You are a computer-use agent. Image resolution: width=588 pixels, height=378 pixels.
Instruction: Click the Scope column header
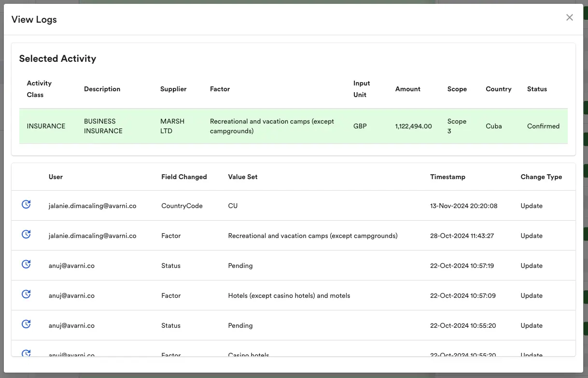click(457, 89)
